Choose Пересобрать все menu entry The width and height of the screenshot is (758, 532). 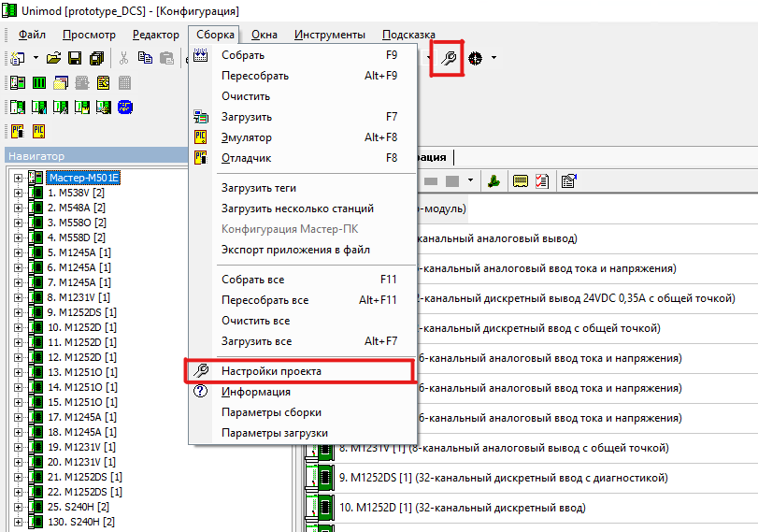tap(303, 300)
